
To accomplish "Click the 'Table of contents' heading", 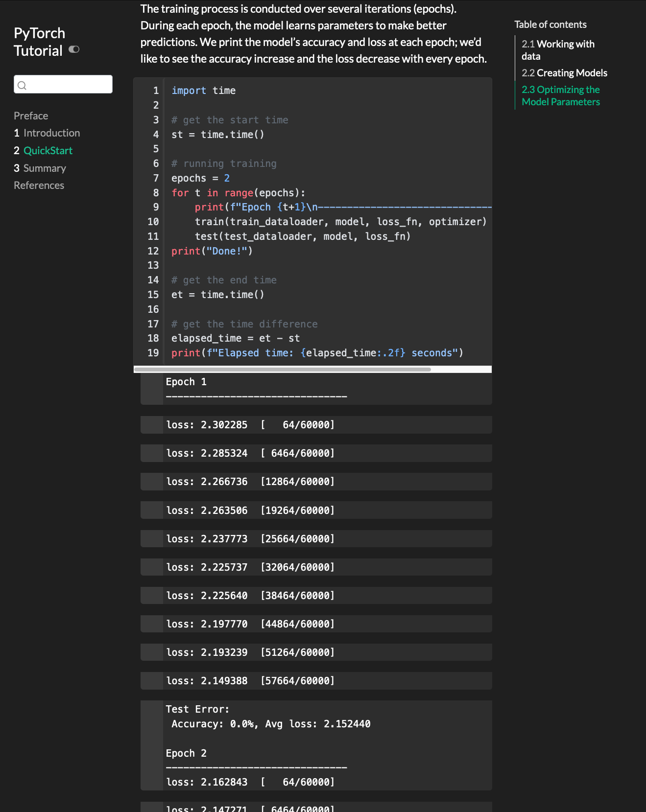I will (x=550, y=24).
